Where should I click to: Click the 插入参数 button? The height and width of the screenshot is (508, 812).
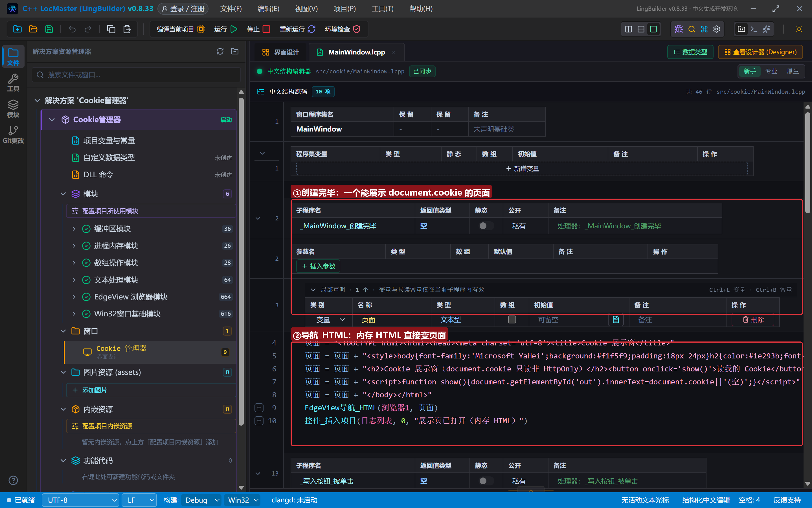pos(318,266)
